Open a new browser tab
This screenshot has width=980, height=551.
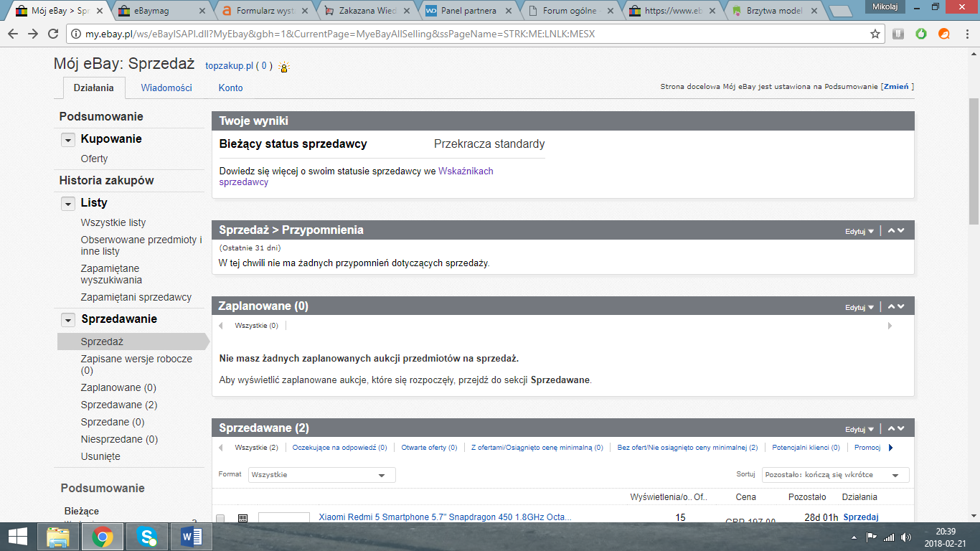point(839,11)
